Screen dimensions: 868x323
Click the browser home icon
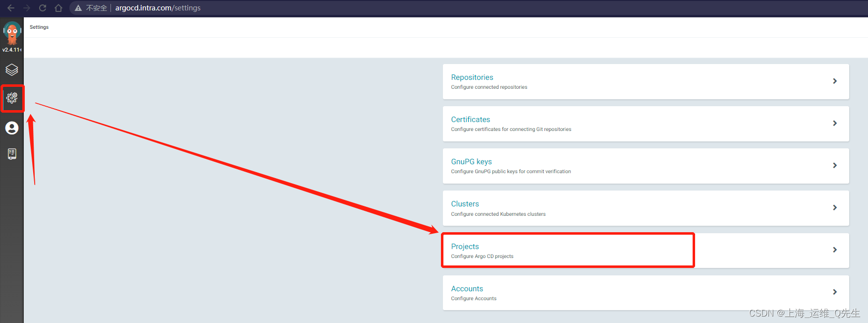[58, 8]
